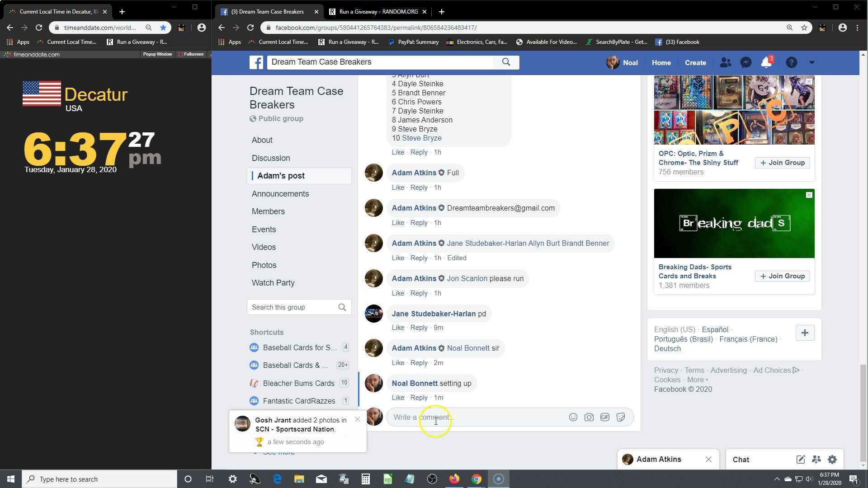
Task: Open the Quick Help question mark icon
Action: (x=791, y=63)
